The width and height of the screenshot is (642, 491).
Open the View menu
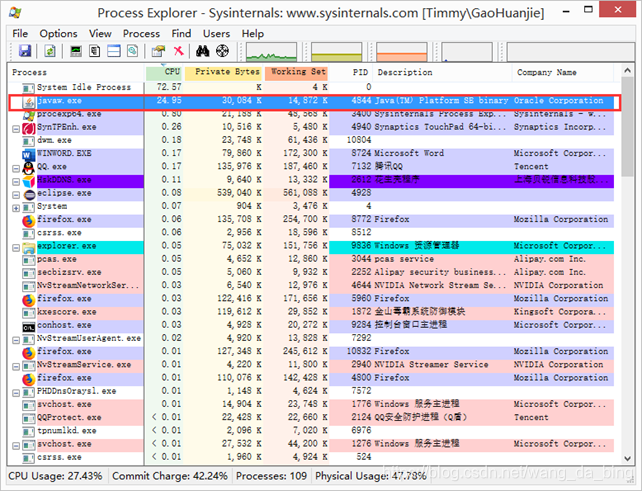[x=100, y=34]
